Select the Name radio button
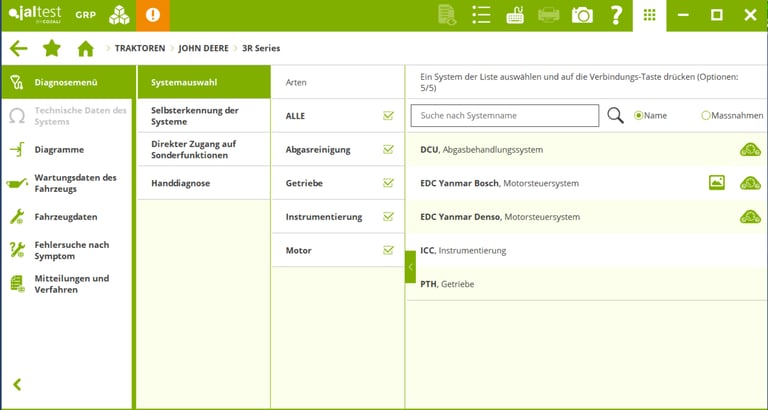This screenshot has height=410, width=768. click(x=638, y=116)
